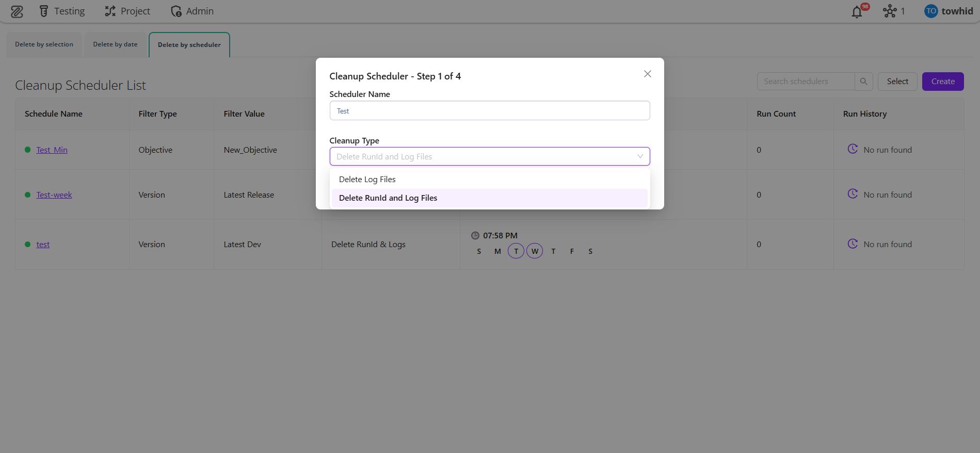Viewport: 980px width, 453px height.
Task: Click the Scheduler Name input field
Action: pyautogui.click(x=489, y=111)
